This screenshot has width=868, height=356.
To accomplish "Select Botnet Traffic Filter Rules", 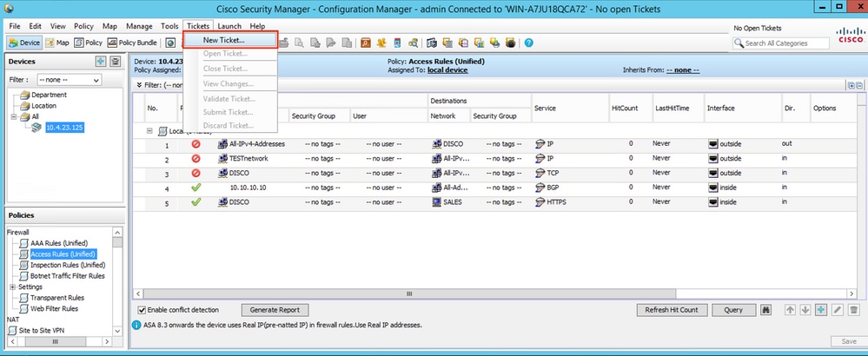I will point(68,276).
